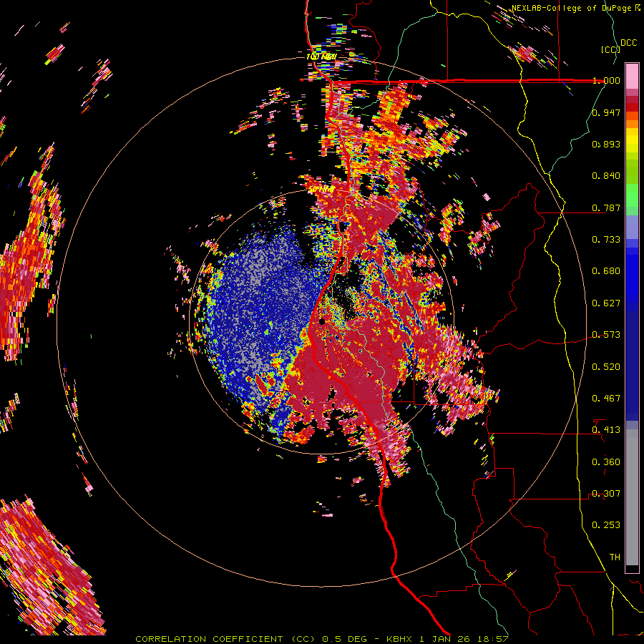The image size is (644, 644).
Task: Click the 1 JAN 26 date text
Action: click(x=446, y=639)
